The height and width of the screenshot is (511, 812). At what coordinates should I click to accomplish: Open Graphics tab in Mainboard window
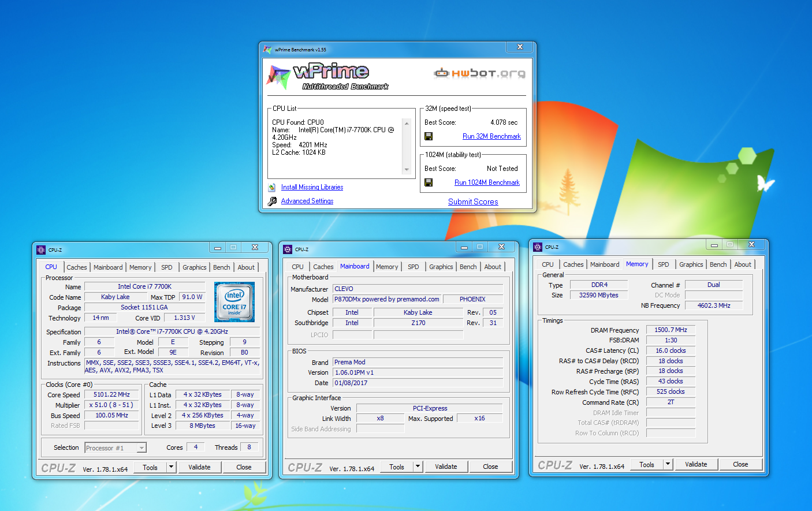coord(441,267)
